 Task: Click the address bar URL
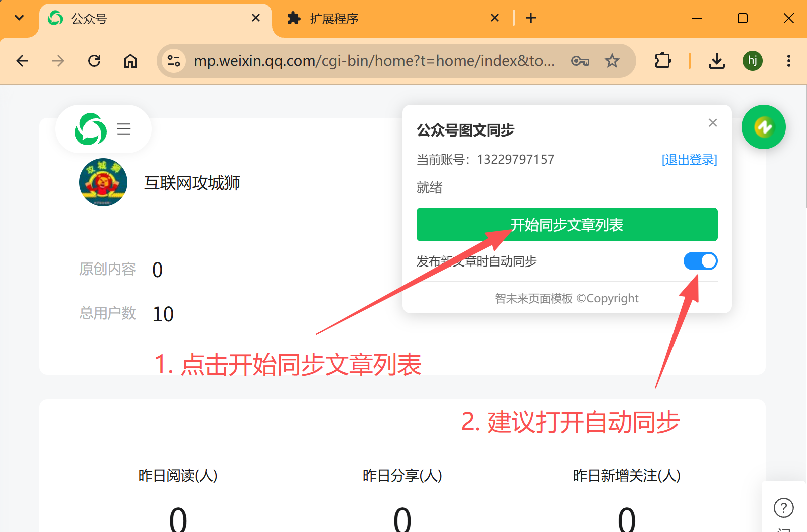[x=374, y=61]
